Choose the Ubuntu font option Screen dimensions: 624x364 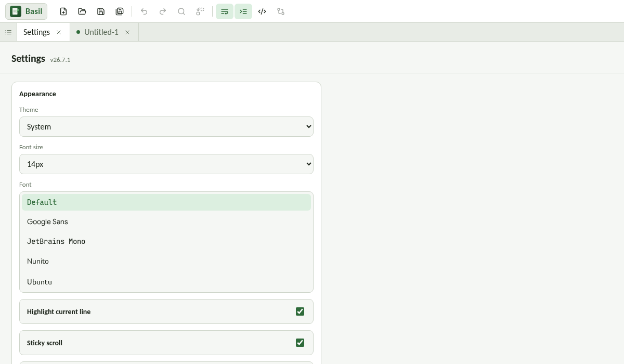[x=166, y=282]
